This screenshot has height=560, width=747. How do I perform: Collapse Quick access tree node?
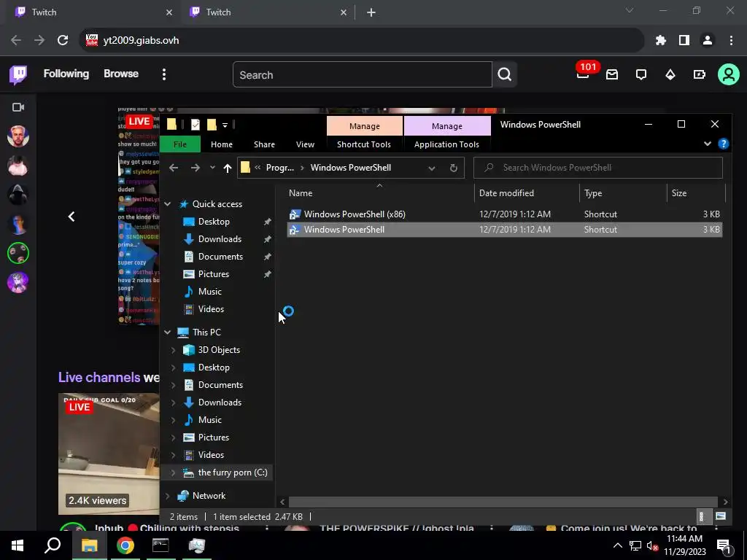click(167, 204)
